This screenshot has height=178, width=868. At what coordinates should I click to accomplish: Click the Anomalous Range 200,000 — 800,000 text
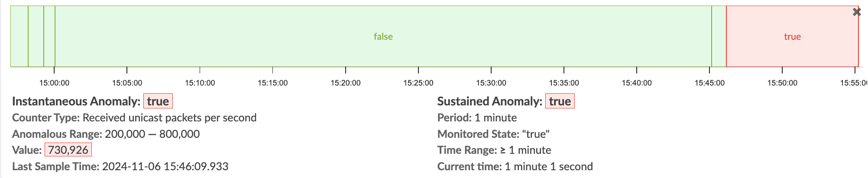(x=152, y=134)
